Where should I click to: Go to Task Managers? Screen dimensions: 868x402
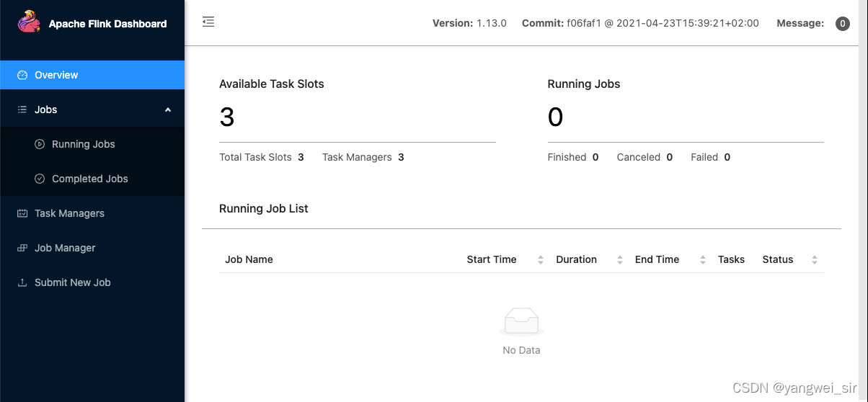point(92,213)
